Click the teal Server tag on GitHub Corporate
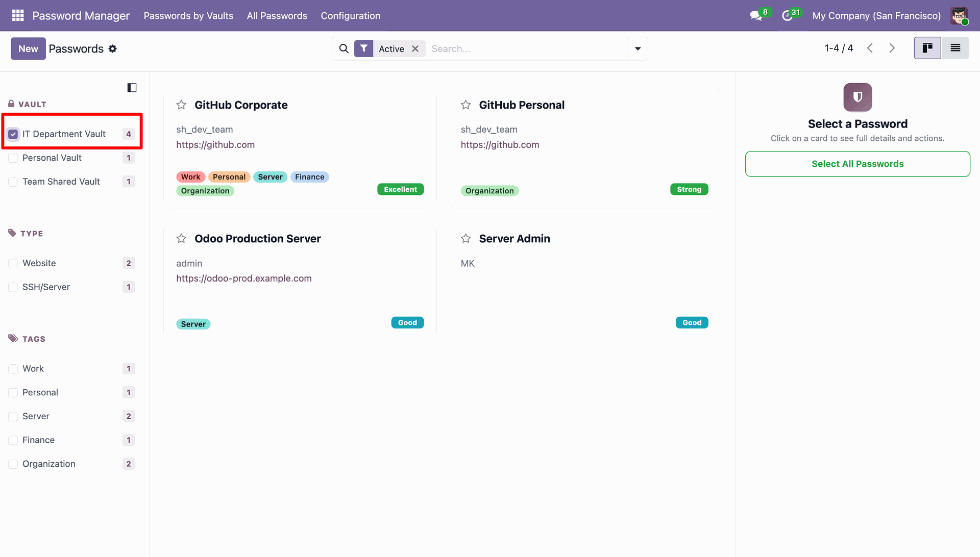 271,177
